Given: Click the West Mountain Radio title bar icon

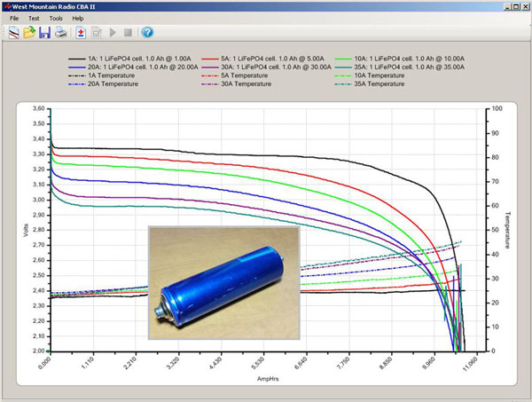Looking at the screenshot, I should tap(7, 6).
